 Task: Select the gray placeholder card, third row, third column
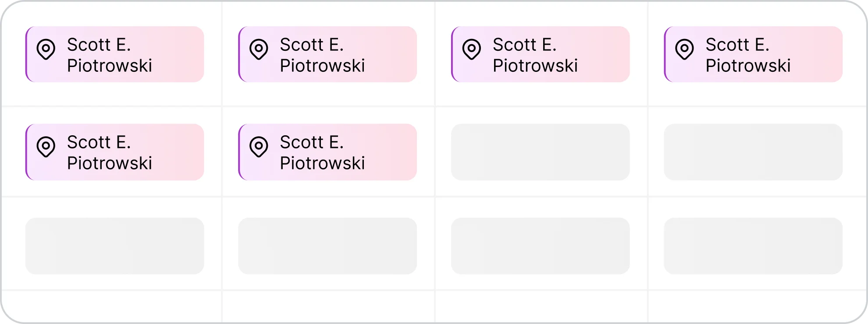[540, 246]
